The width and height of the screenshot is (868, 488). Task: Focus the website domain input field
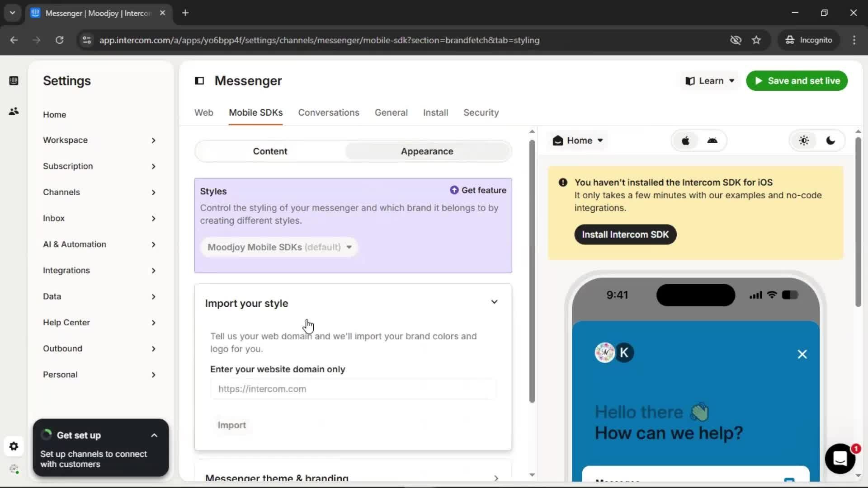click(353, 389)
